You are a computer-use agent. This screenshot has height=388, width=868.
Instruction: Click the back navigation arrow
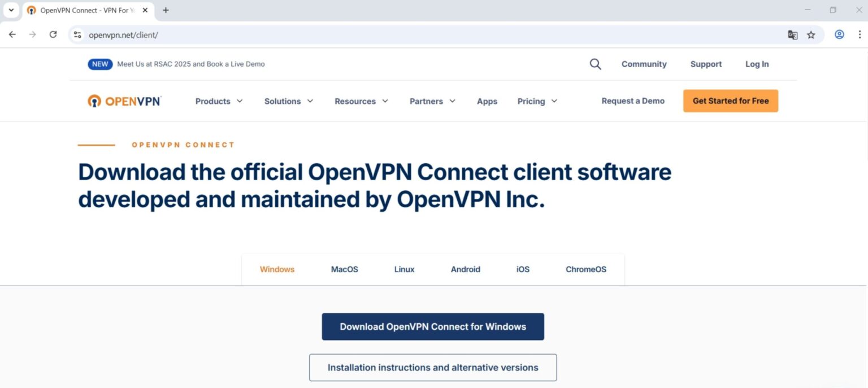coord(12,34)
